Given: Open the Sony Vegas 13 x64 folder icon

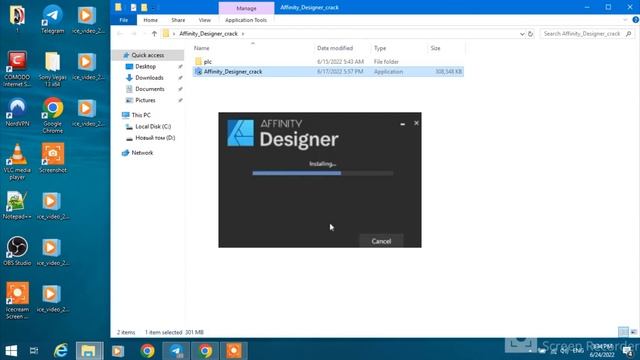Looking at the screenshot, I should tap(52, 68).
